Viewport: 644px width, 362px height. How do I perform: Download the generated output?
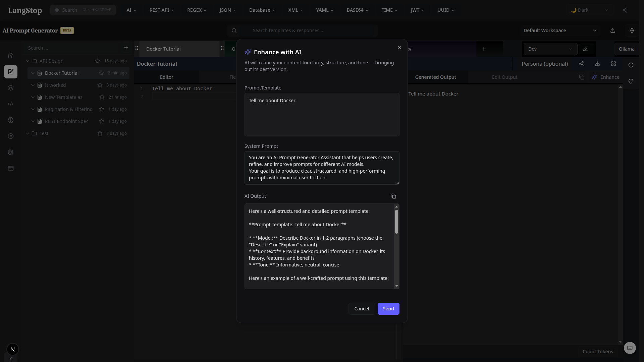coord(597,64)
